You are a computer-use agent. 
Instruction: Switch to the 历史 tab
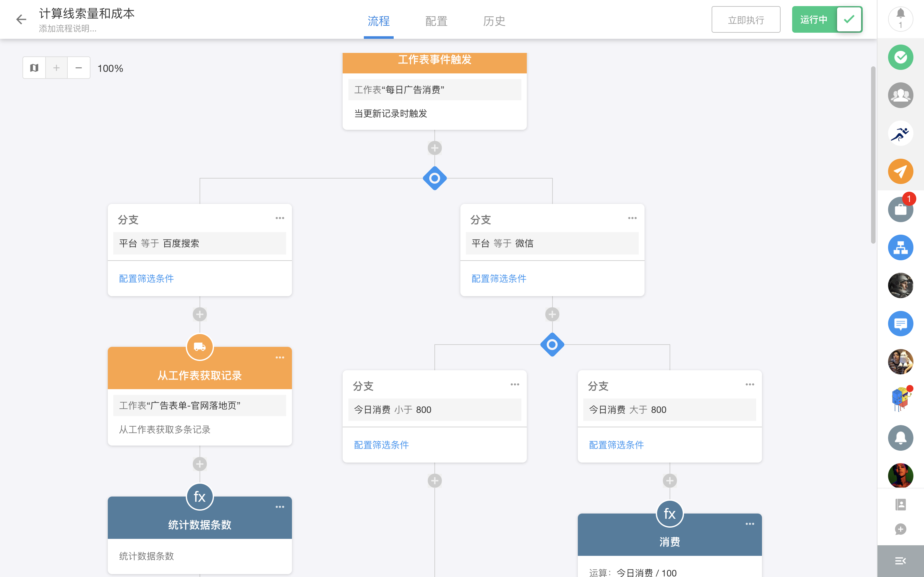[x=494, y=21]
